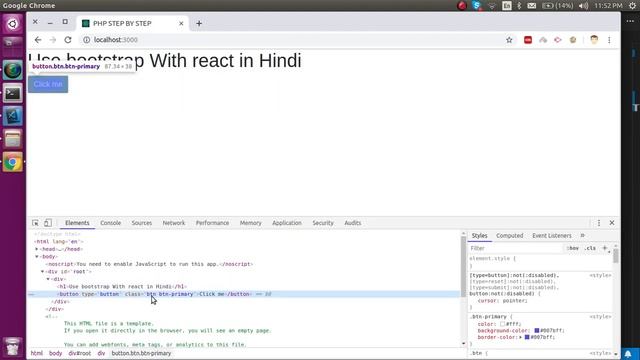Open Ubuntu dash home icon
Image resolution: width=640 pixels, height=360 pixels.
tap(13, 24)
